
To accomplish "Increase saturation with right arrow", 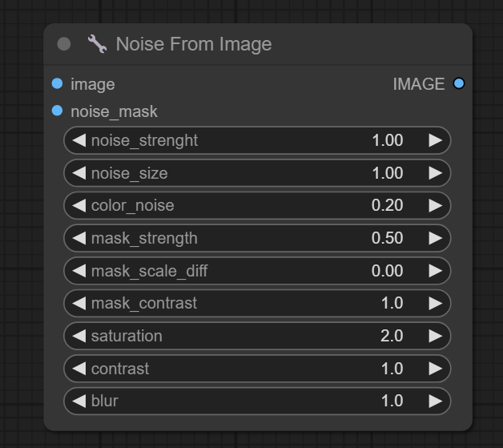I will click(x=436, y=336).
